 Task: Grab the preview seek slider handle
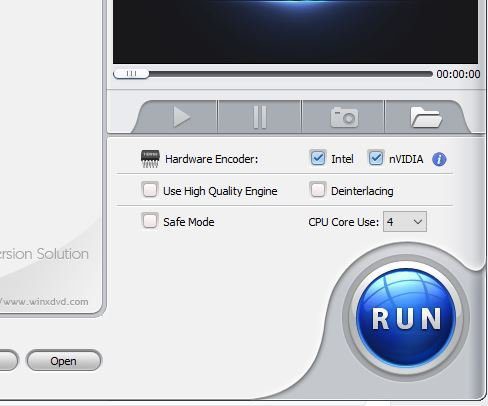[131, 74]
